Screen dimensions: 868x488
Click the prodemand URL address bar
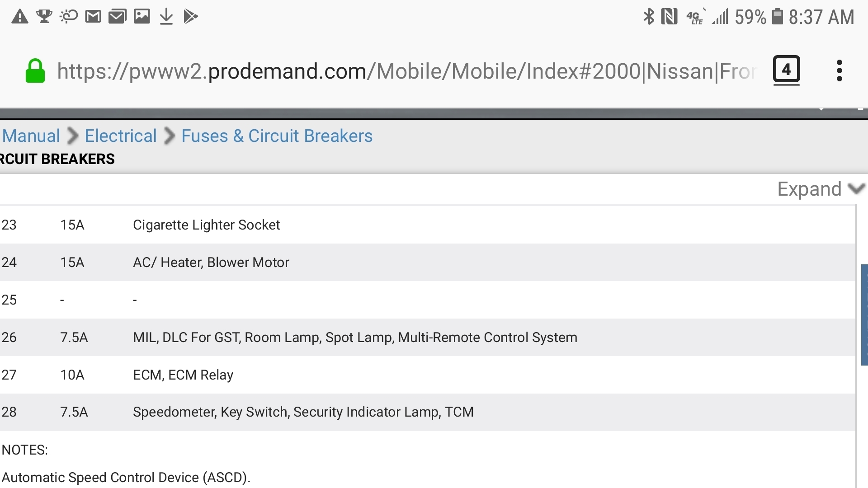(x=406, y=71)
